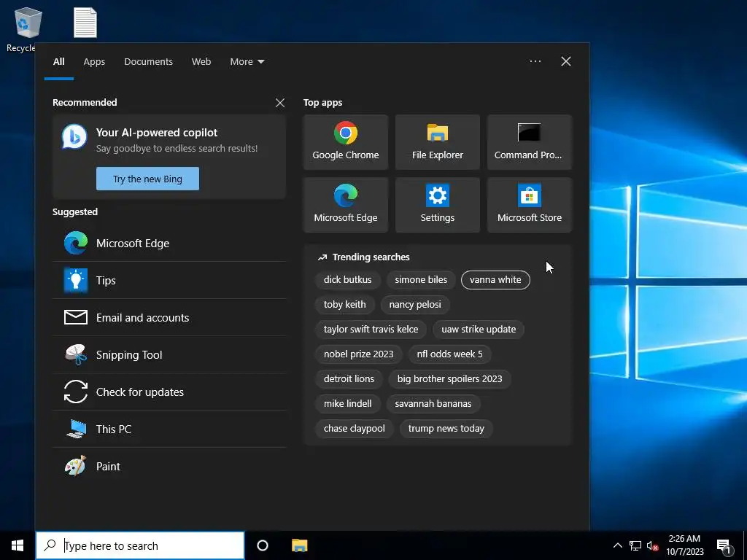
Task: Search trending topic simone biles
Action: point(421,279)
